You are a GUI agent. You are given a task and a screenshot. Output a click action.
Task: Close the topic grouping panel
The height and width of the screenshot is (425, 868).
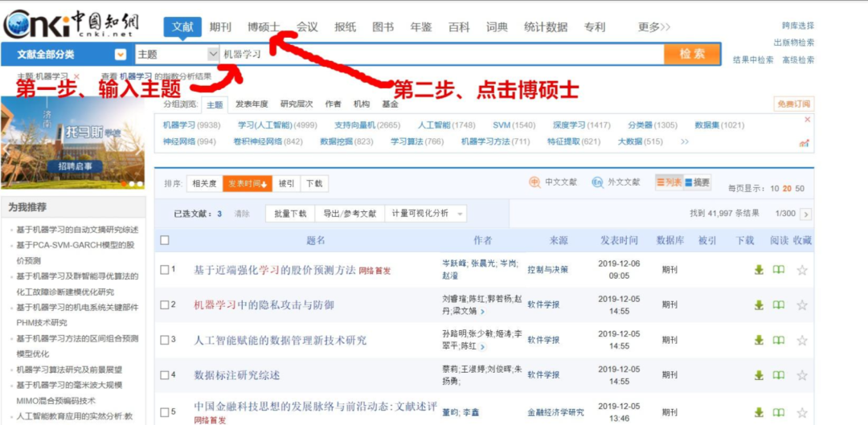tap(807, 120)
